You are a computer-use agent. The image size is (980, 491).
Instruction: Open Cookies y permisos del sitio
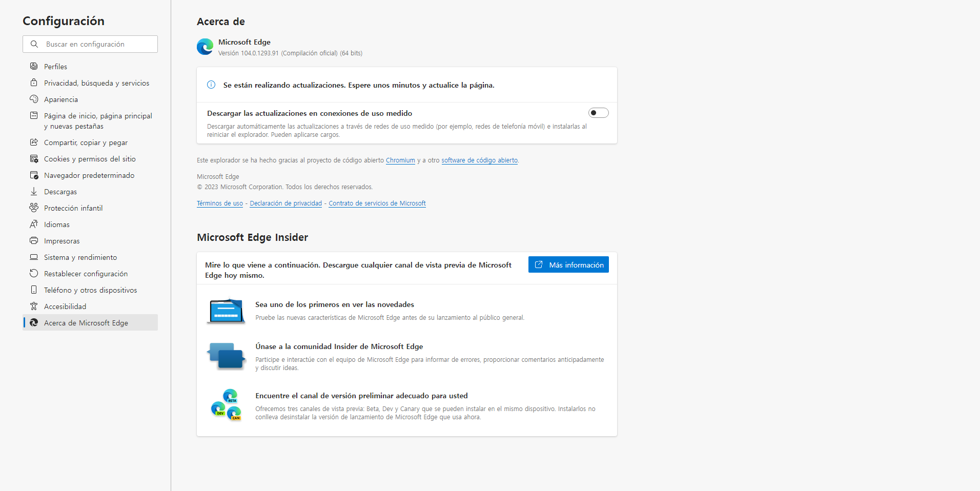point(90,159)
